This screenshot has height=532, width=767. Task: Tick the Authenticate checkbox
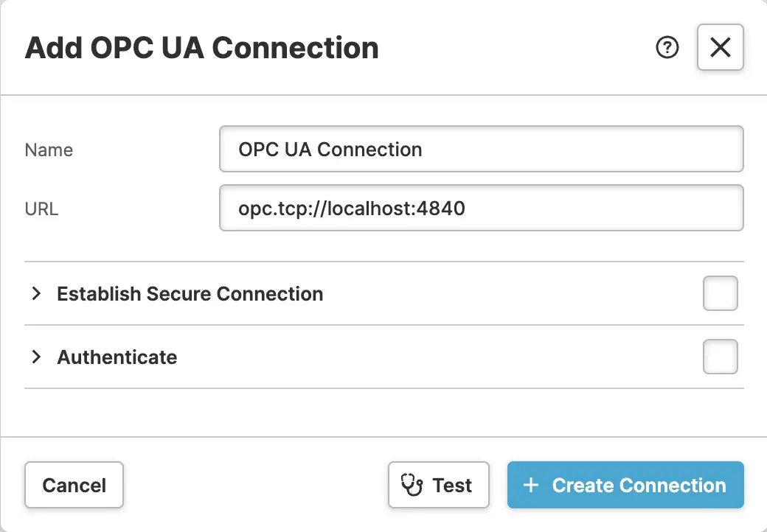pyautogui.click(x=720, y=357)
